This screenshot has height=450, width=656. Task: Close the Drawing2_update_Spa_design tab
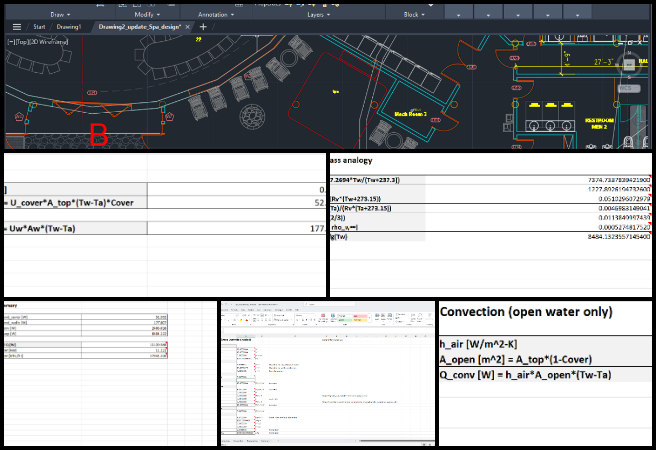pos(187,27)
